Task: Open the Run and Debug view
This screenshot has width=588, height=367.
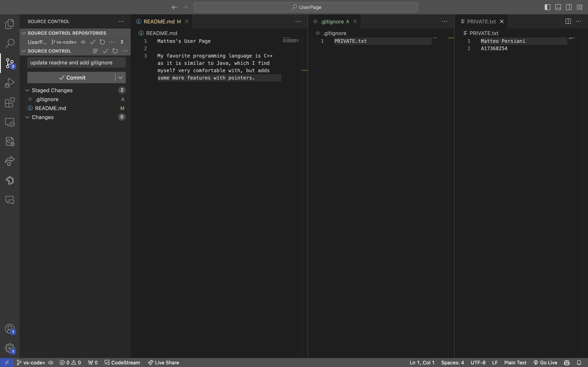Action: coord(10,83)
